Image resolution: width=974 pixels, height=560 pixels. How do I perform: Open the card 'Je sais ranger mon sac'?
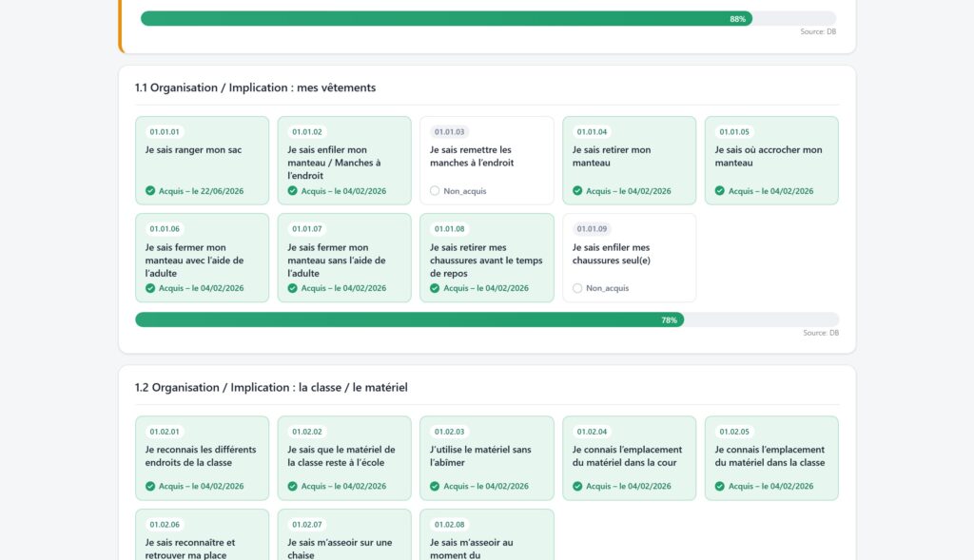(x=202, y=160)
